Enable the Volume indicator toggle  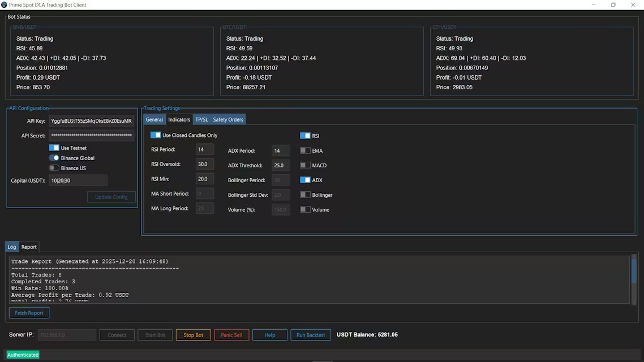pos(305,210)
